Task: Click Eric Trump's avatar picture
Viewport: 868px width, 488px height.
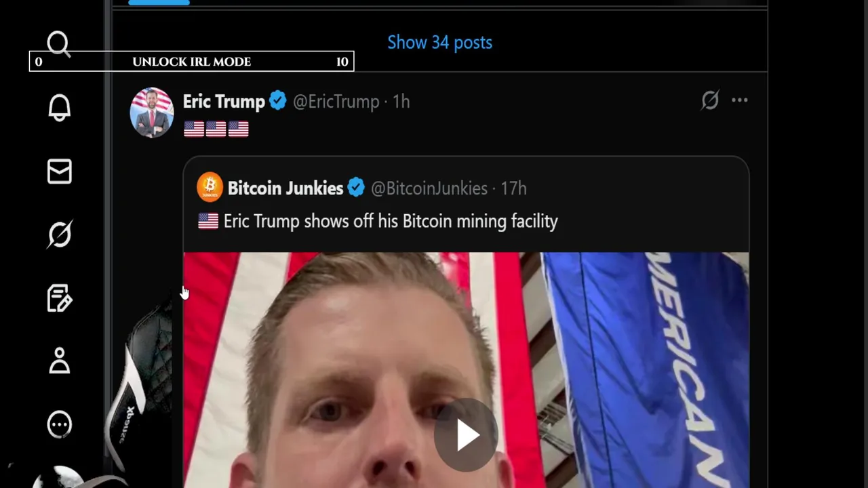Action: [x=152, y=113]
